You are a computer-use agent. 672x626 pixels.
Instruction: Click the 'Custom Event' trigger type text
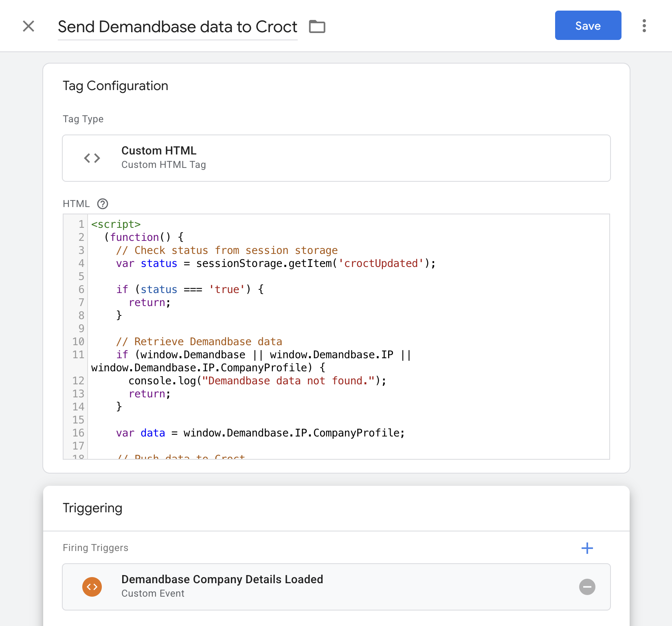(x=153, y=593)
